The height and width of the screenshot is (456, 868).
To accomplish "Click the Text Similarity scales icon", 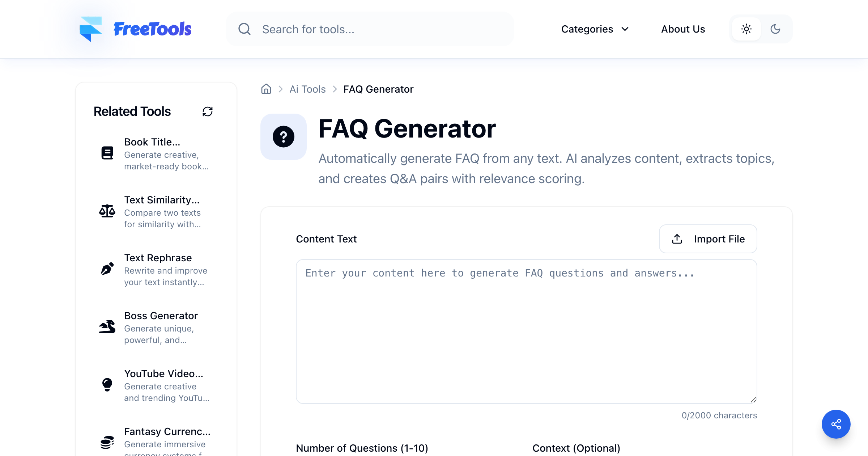I will [x=107, y=211].
